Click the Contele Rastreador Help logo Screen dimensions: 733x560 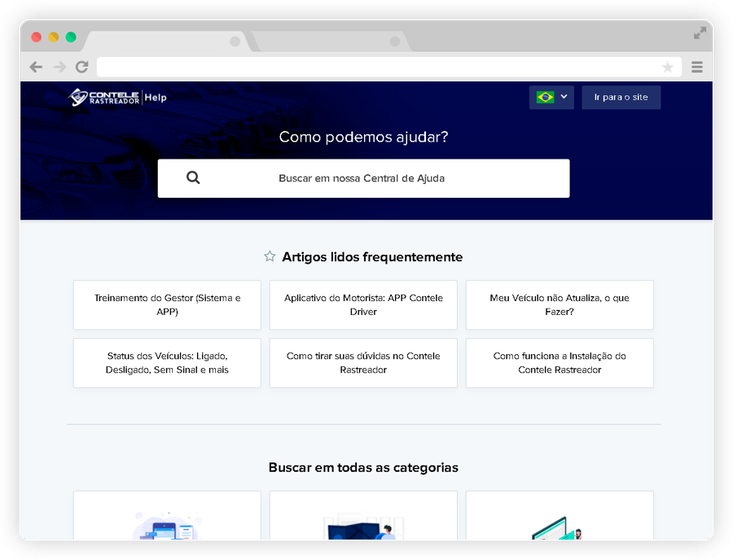tap(117, 97)
